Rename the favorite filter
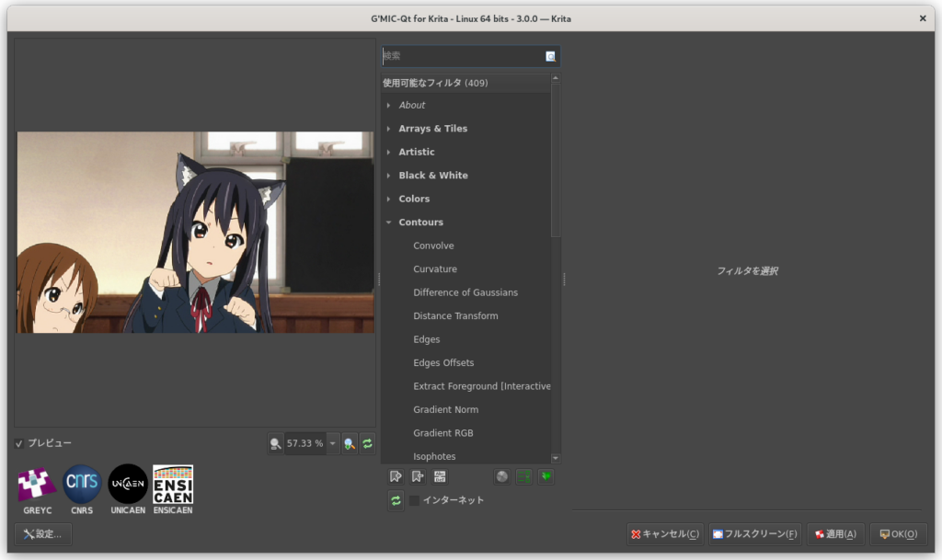This screenshot has width=942, height=560. (440, 476)
